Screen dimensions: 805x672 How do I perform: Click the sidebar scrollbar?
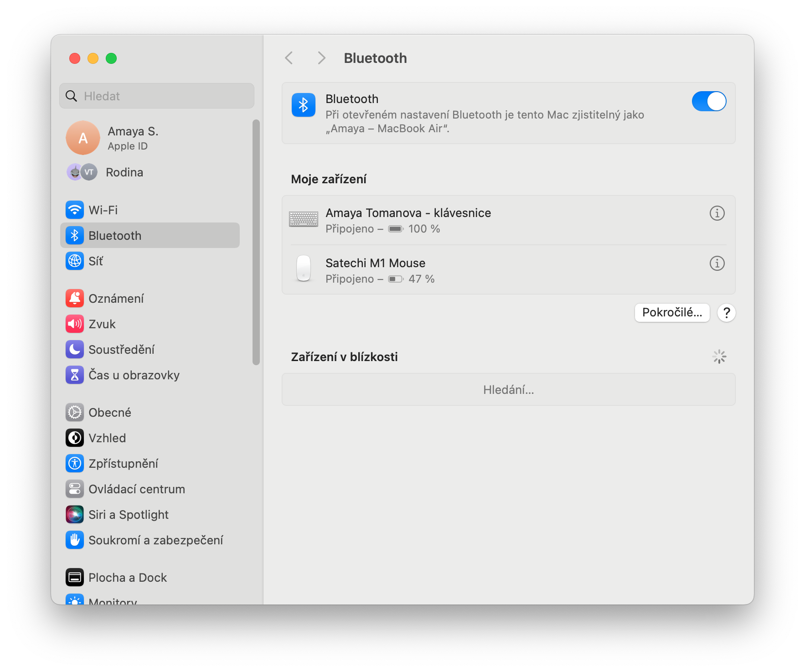tap(256, 242)
